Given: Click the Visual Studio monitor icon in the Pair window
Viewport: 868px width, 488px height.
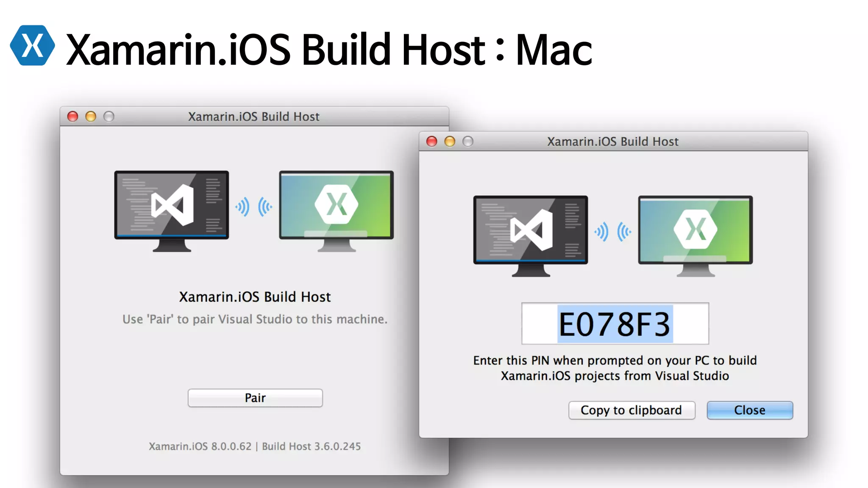Looking at the screenshot, I should [172, 211].
